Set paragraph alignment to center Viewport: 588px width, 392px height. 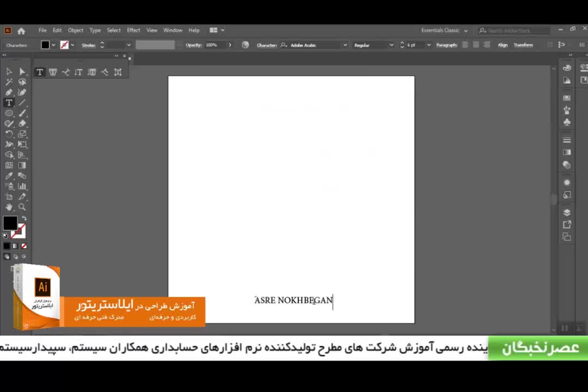click(x=476, y=45)
